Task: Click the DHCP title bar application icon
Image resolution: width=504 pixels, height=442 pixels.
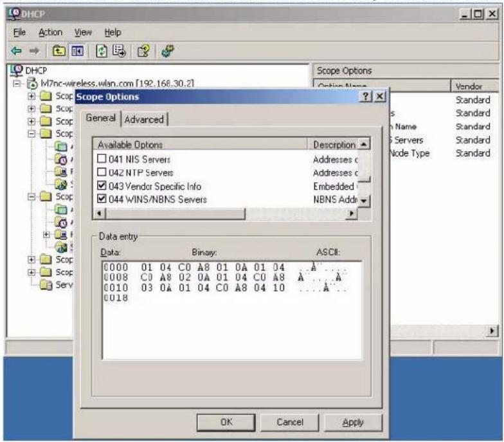Action: [14, 14]
